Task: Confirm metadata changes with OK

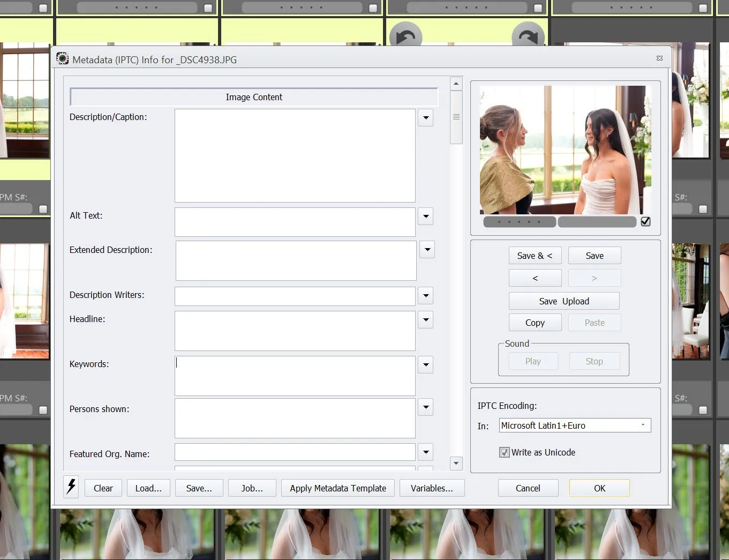Action: point(599,488)
